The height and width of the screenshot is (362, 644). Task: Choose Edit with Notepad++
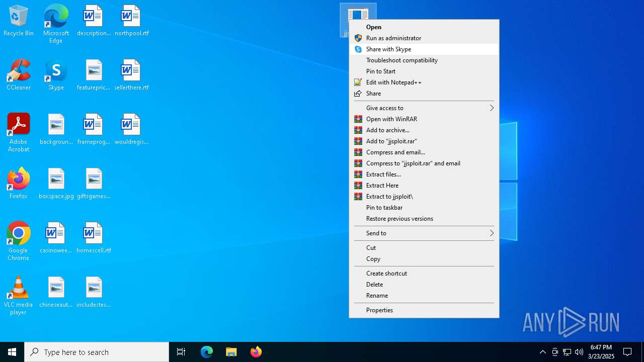click(x=424, y=82)
